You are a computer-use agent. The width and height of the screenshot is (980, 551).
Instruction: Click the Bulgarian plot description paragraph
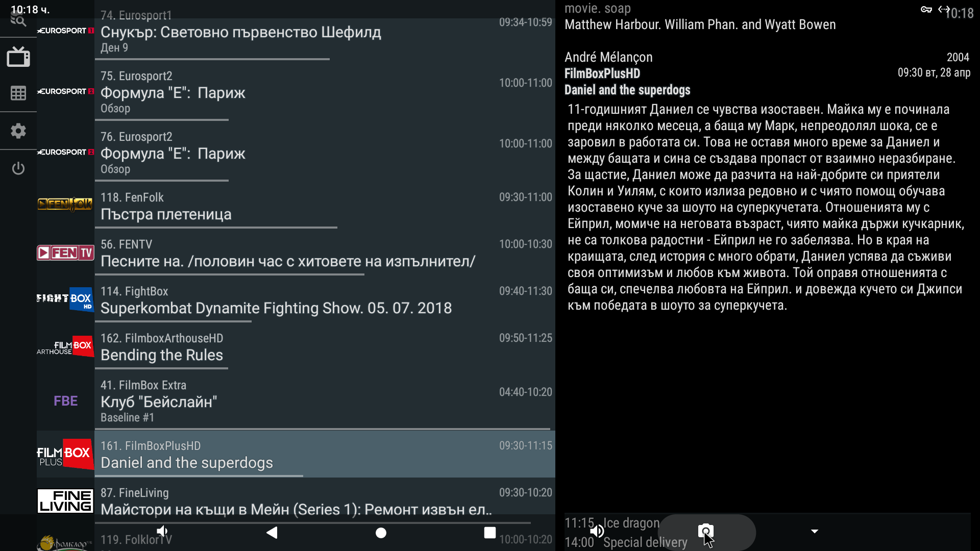point(766,207)
